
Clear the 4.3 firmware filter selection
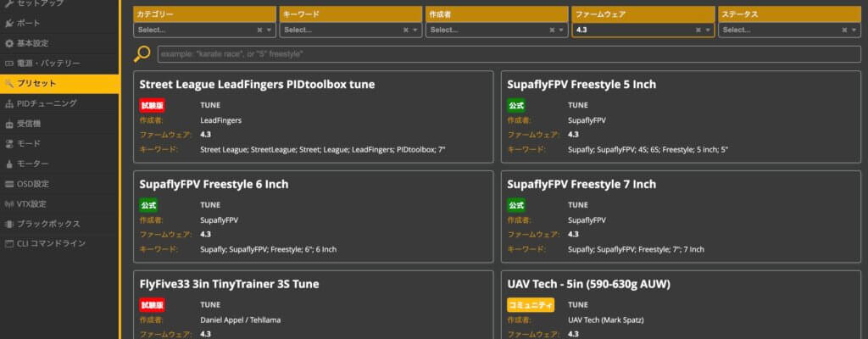(698, 30)
